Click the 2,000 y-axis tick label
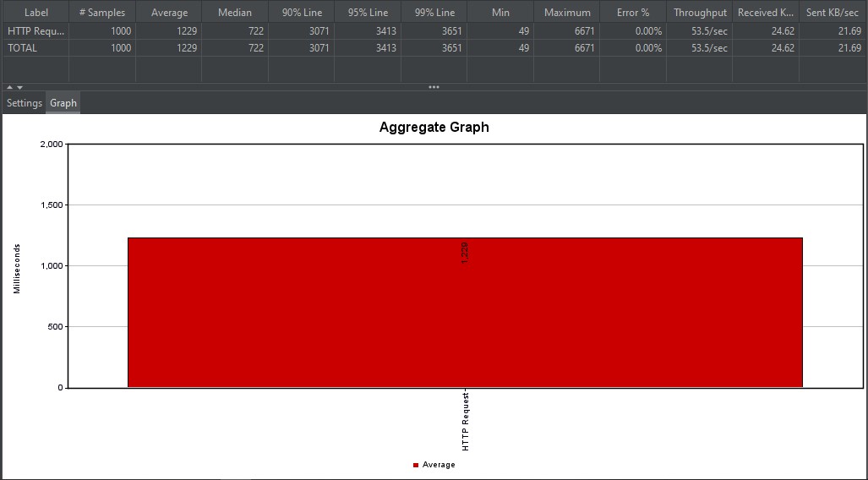Viewport: 868px width, 480px height. point(52,145)
